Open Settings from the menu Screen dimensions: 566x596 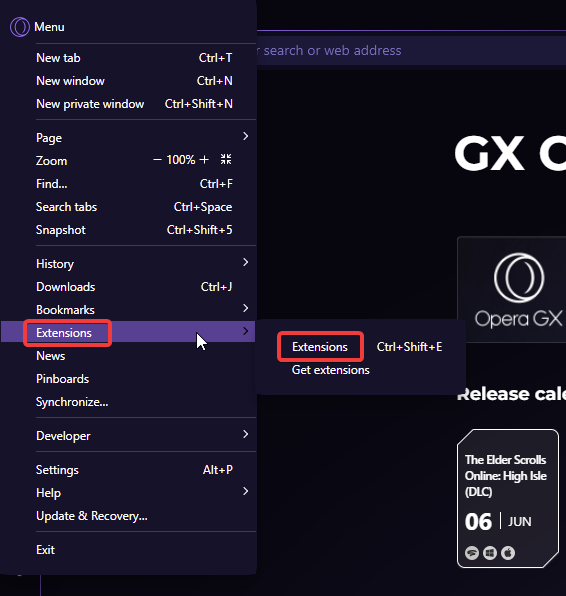point(128,470)
